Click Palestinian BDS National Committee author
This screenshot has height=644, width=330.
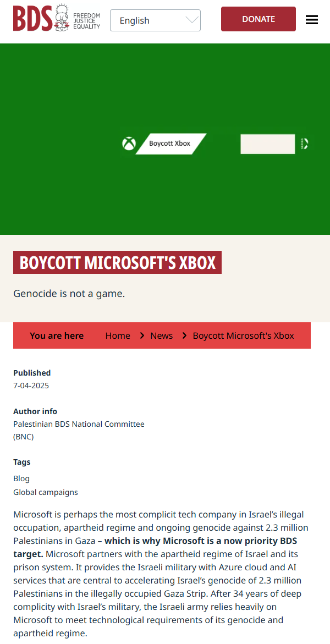pyautogui.click(x=79, y=430)
